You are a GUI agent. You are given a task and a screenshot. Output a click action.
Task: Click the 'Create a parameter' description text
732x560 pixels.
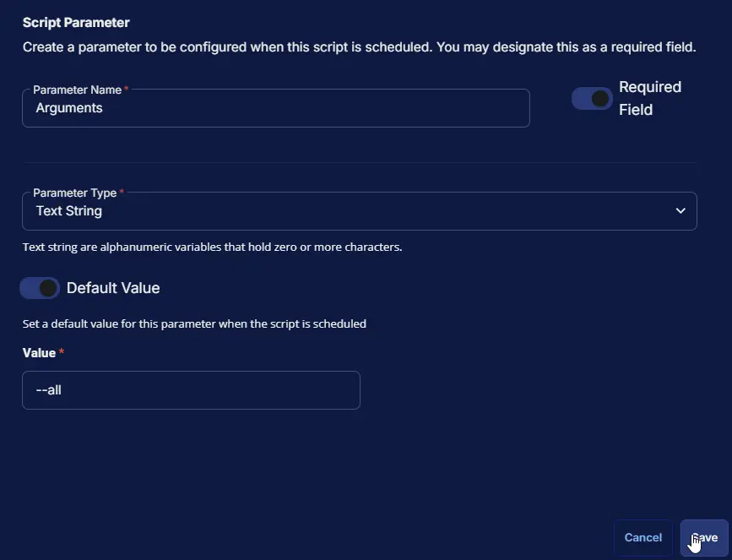pyautogui.click(x=359, y=47)
